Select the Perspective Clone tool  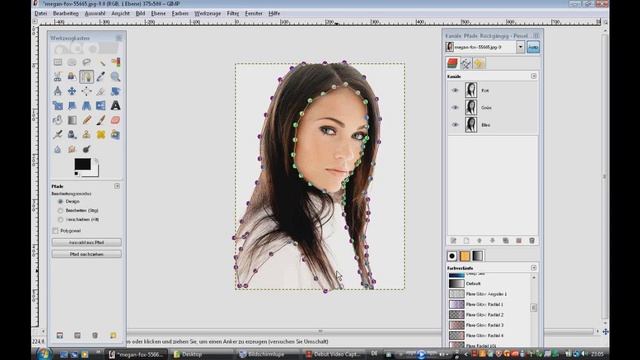[116, 135]
